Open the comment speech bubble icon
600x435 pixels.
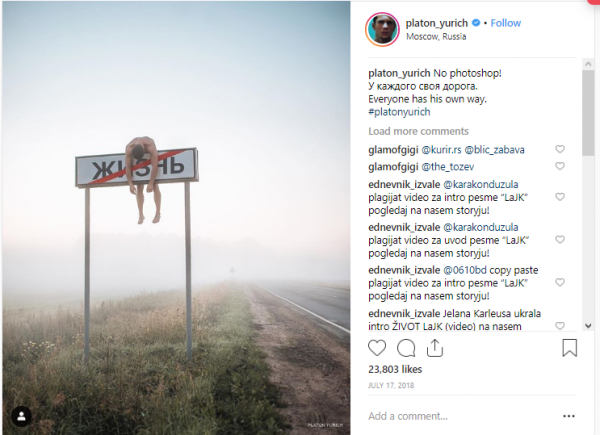point(406,349)
